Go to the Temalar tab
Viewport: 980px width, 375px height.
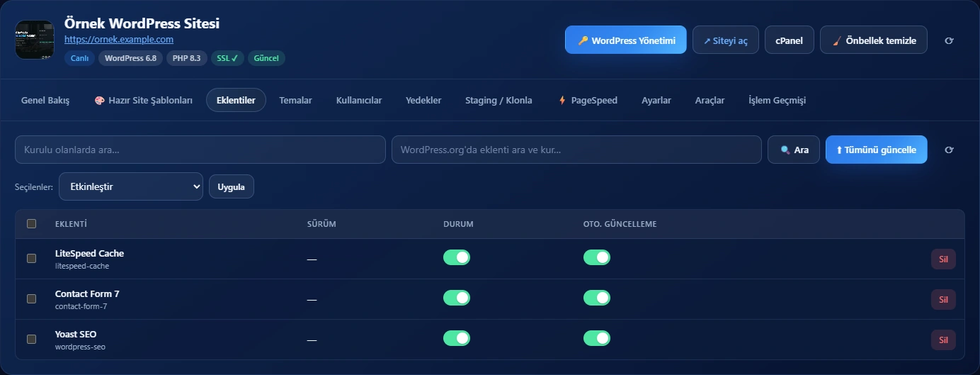click(x=295, y=100)
